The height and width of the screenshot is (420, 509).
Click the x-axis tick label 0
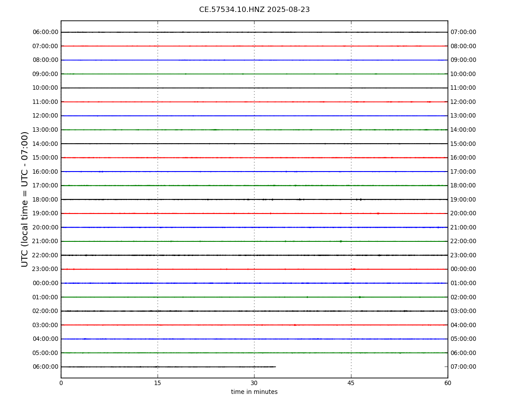click(x=61, y=383)
